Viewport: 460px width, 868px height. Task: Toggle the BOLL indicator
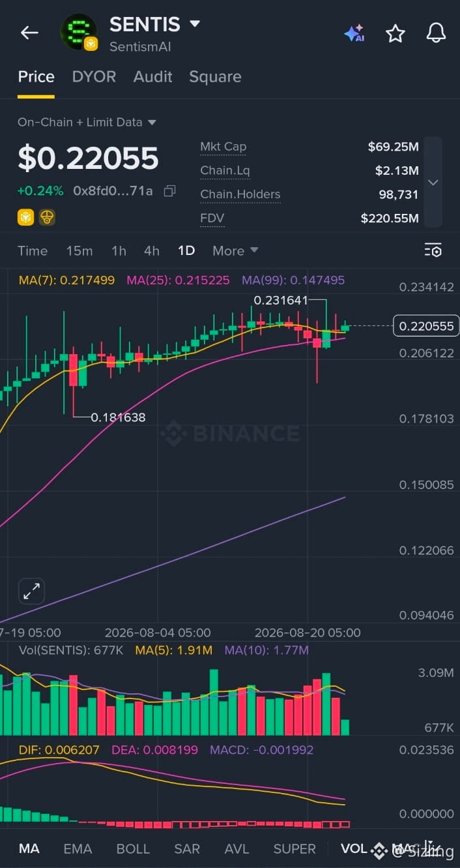(x=133, y=848)
